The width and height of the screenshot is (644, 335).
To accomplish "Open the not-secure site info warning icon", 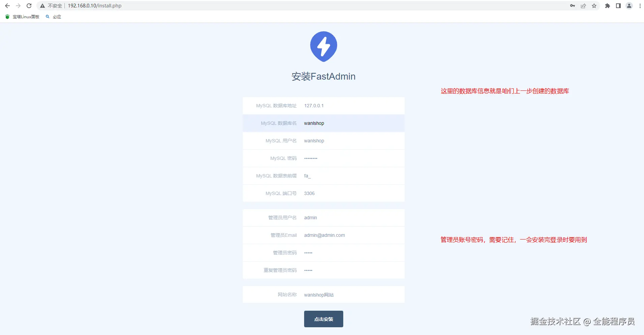I will click(42, 6).
